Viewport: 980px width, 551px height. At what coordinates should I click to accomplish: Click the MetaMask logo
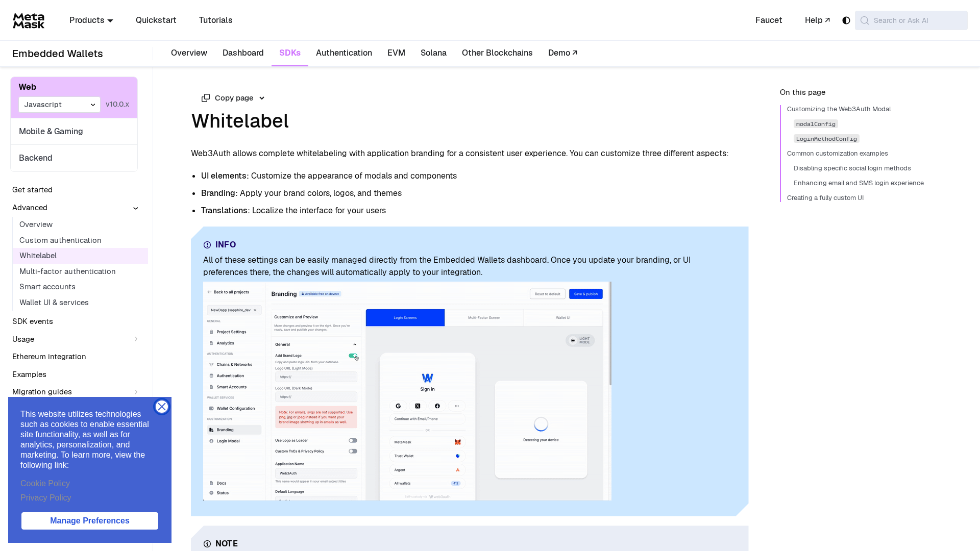point(29,20)
